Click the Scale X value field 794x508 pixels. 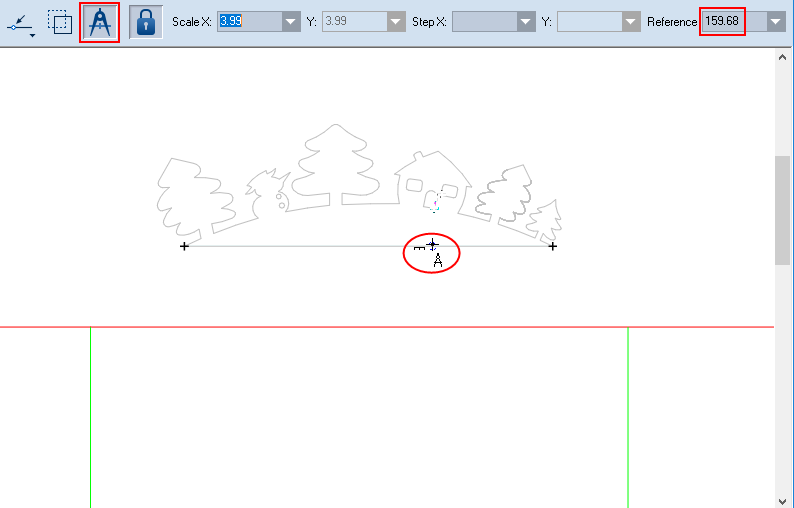(x=247, y=21)
